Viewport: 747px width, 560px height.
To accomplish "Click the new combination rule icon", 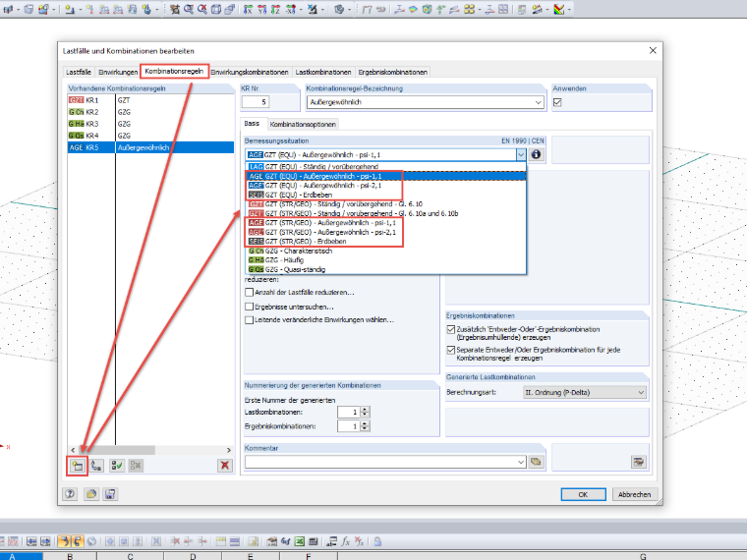I will click(78, 466).
